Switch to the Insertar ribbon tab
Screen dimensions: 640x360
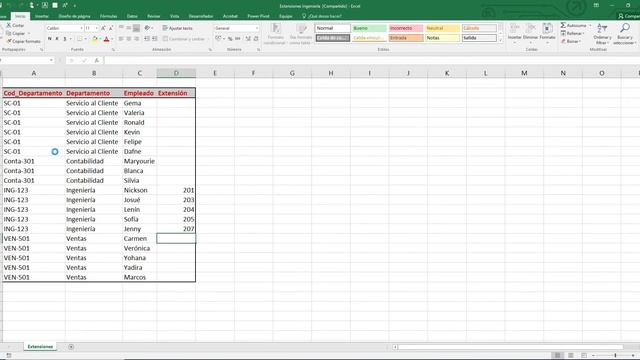point(42,16)
